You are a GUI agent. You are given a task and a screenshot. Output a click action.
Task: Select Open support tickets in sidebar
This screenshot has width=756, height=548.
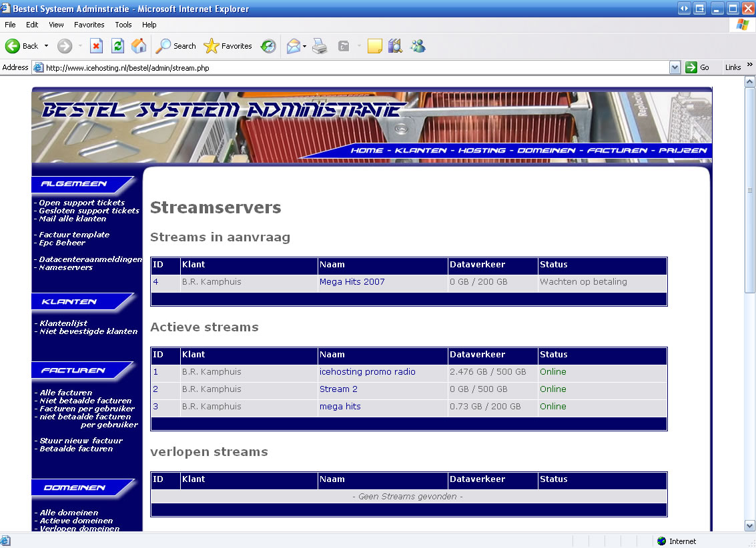pos(81,203)
